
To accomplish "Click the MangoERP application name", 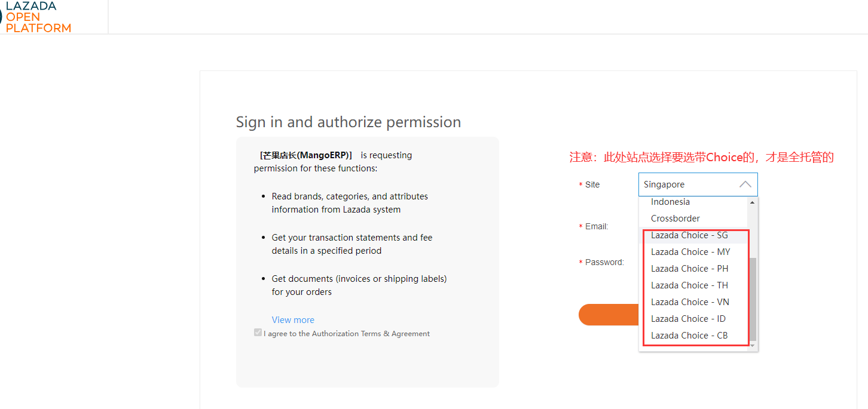I will click(306, 155).
